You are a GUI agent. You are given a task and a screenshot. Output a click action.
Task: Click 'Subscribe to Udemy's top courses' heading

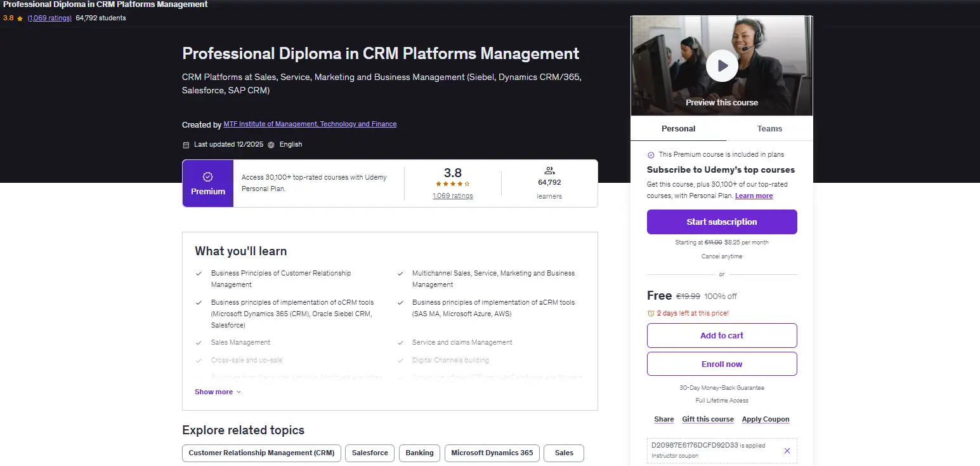pyautogui.click(x=721, y=170)
